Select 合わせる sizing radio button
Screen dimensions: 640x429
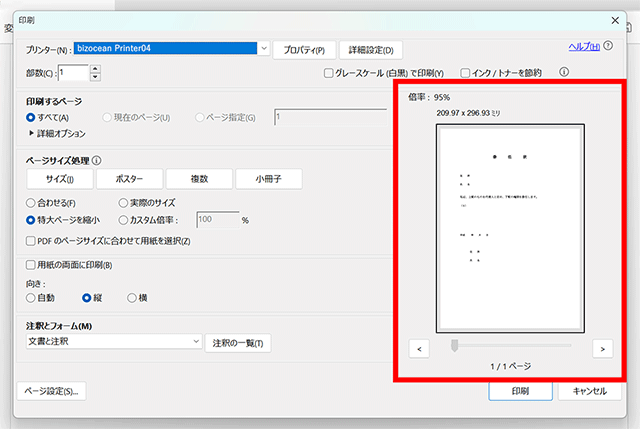[31, 203]
